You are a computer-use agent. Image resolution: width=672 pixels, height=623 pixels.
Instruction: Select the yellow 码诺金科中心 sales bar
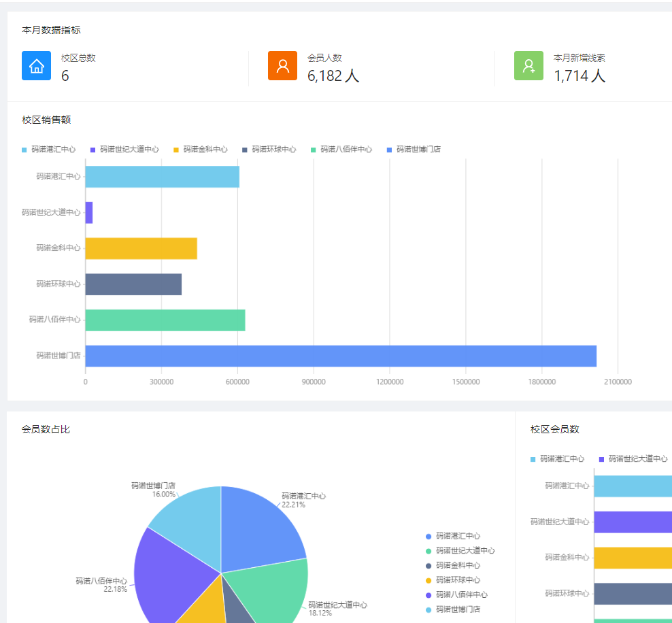click(141, 248)
